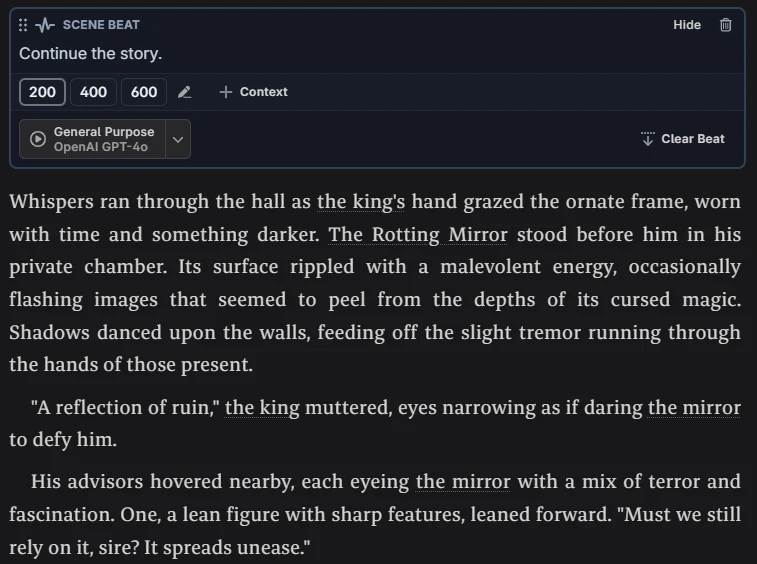757x564 pixels.
Task: Hide the scene beat panel
Action: (x=687, y=25)
